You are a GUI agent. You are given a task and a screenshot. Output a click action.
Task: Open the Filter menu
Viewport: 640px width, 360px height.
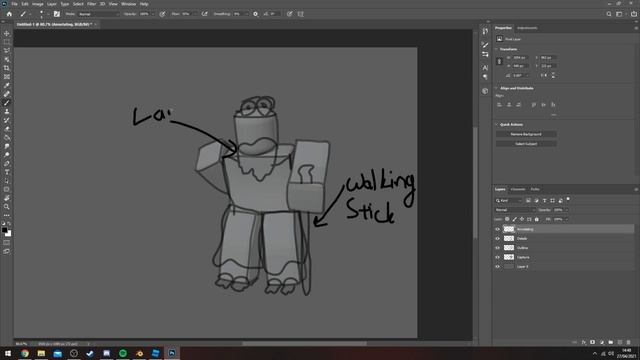[91, 4]
